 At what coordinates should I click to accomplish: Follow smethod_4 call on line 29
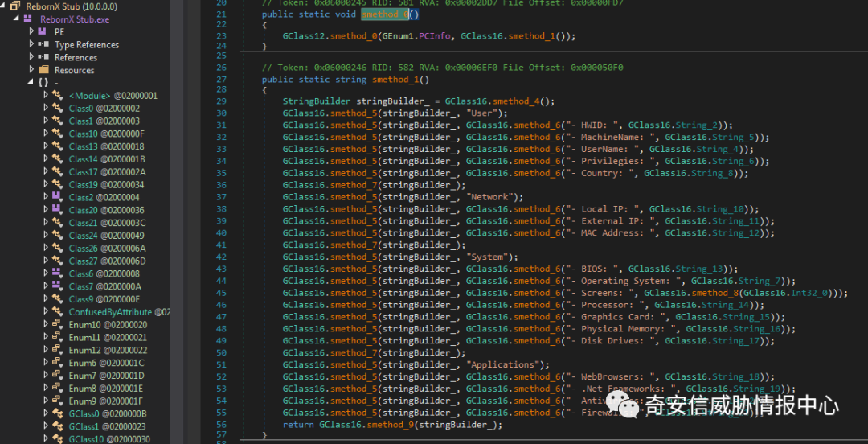[515, 101]
